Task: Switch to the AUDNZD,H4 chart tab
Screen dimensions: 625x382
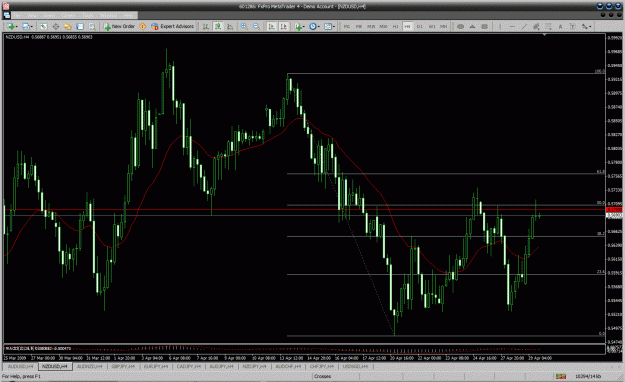Action: click(89, 366)
